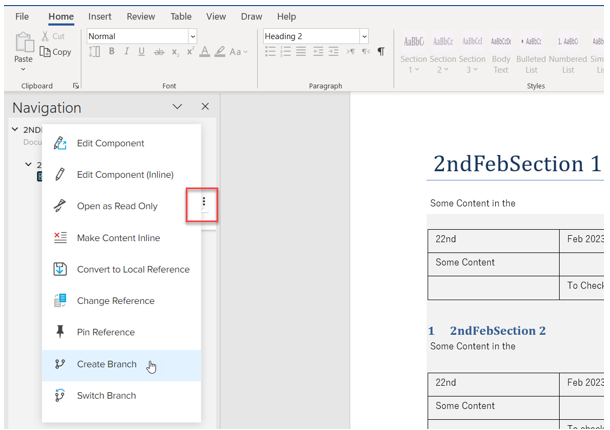Click the numbered list icon

[286, 51]
